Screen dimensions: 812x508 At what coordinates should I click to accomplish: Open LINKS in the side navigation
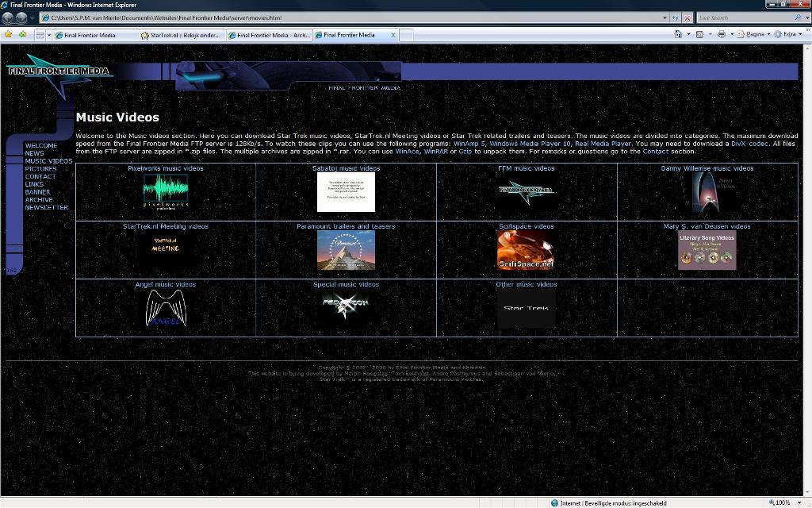click(34, 184)
